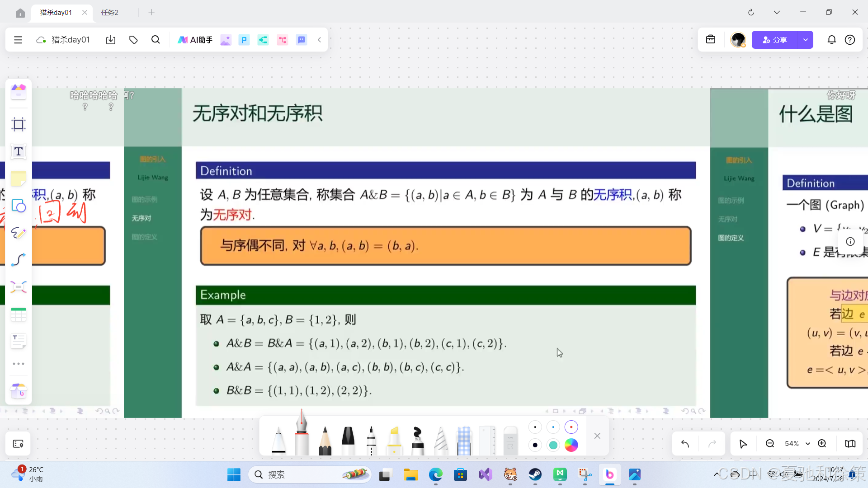This screenshot has width=868, height=488.
Task: Select the yellow highlighter pen
Action: click(394, 441)
